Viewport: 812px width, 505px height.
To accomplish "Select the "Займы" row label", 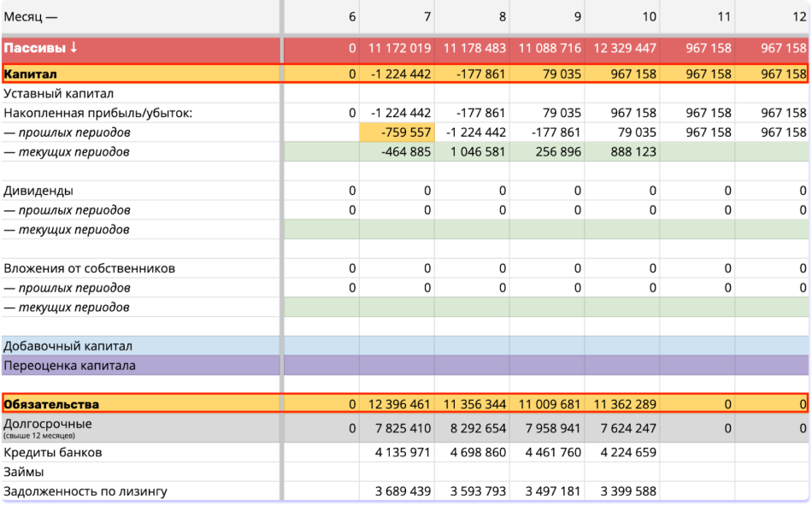I will click(x=24, y=472).
